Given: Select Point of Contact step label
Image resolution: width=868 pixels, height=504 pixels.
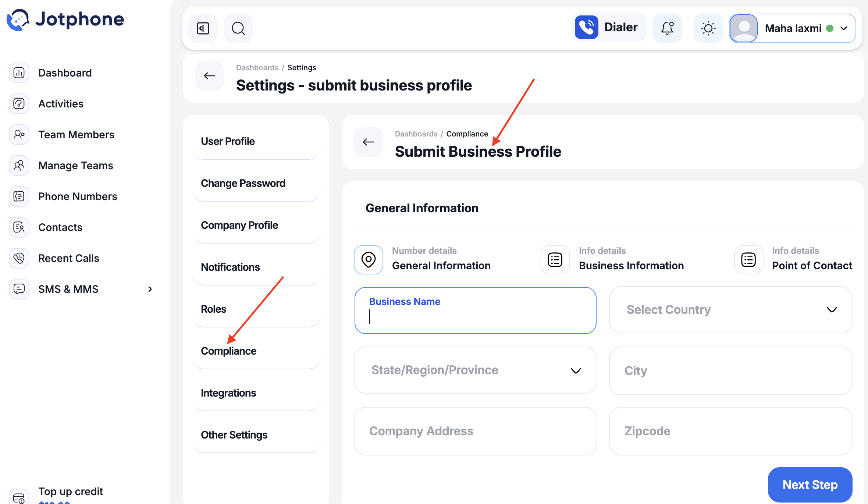Looking at the screenshot, I should [812, 266].
